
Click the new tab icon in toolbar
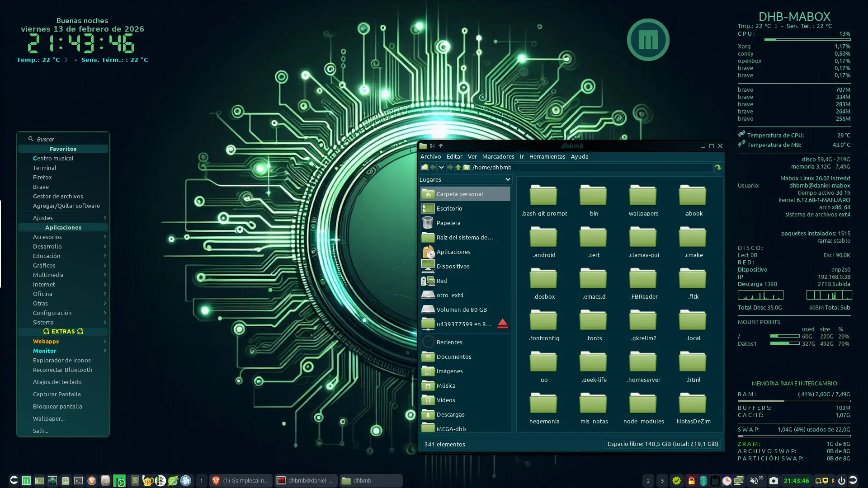(424, 167)
